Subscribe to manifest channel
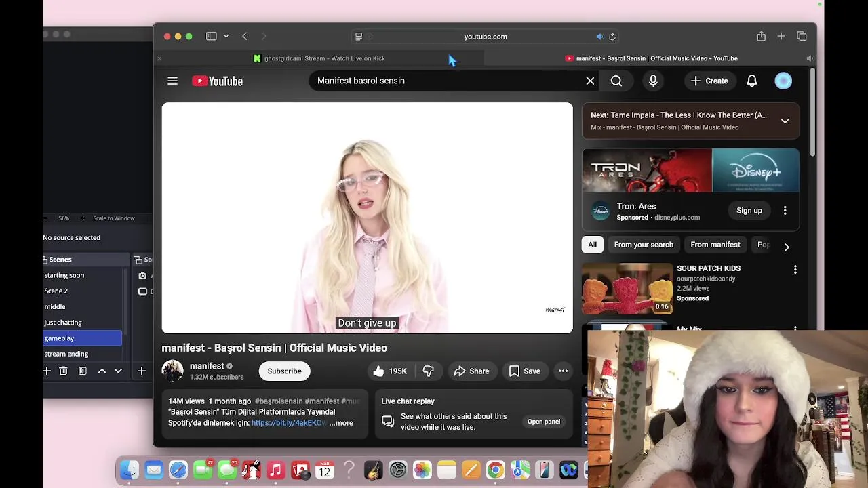 pos(284,371)
